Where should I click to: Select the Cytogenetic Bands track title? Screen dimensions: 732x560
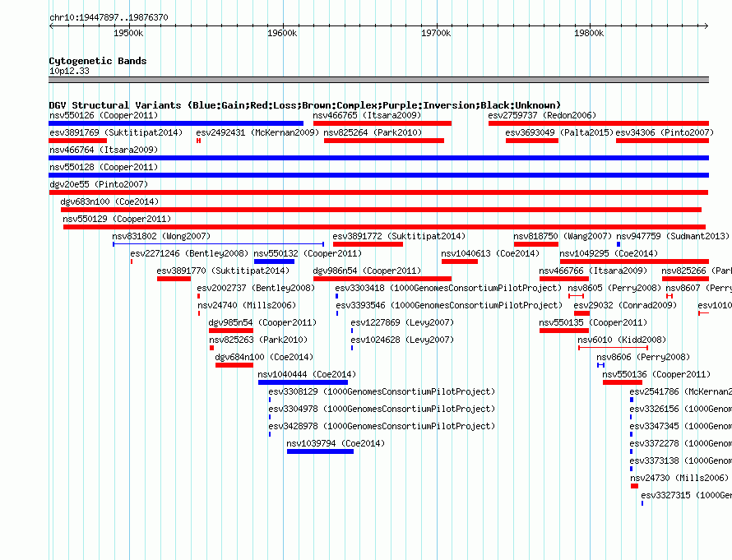click(x=98, y=61)
